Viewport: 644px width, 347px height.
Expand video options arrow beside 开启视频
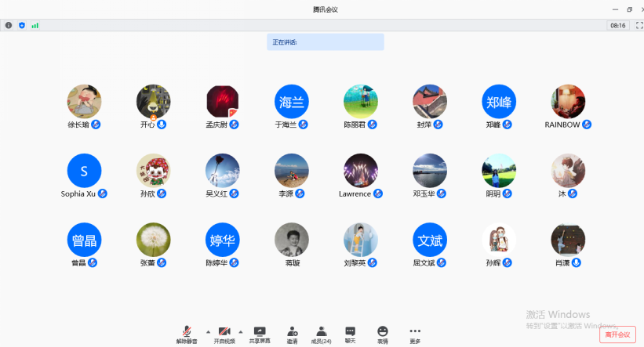[x=241, y=331]
